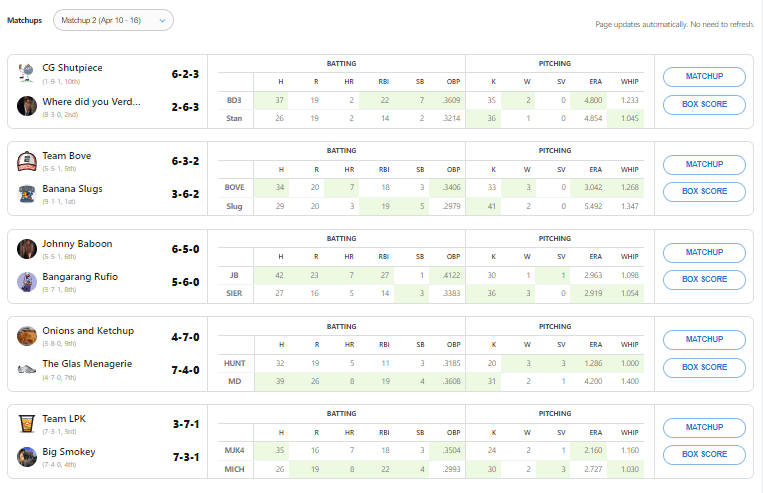Click CG Shutpiece team avatar icon
The width and height of the screenshot is (763, 493).
point(27,73)
